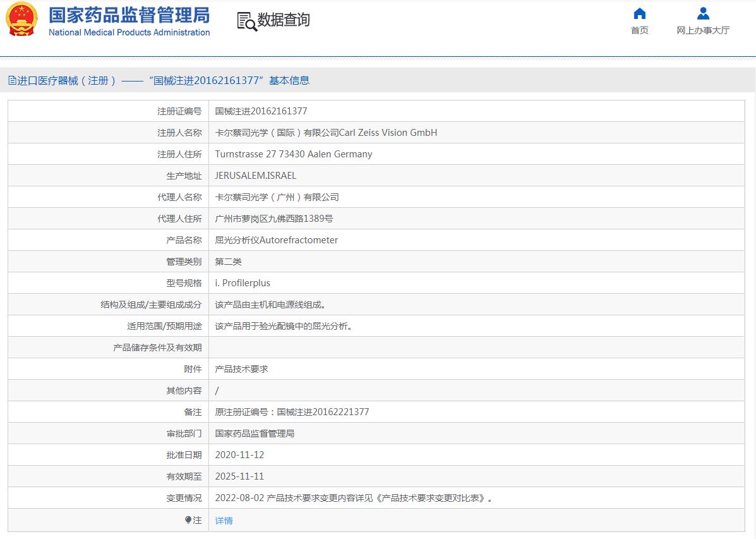Select agent name 卡尔蔡司光学（广州）有限公司
This screenshot has height=539, width=756.
pyautogui.click(x=277, y=197)
